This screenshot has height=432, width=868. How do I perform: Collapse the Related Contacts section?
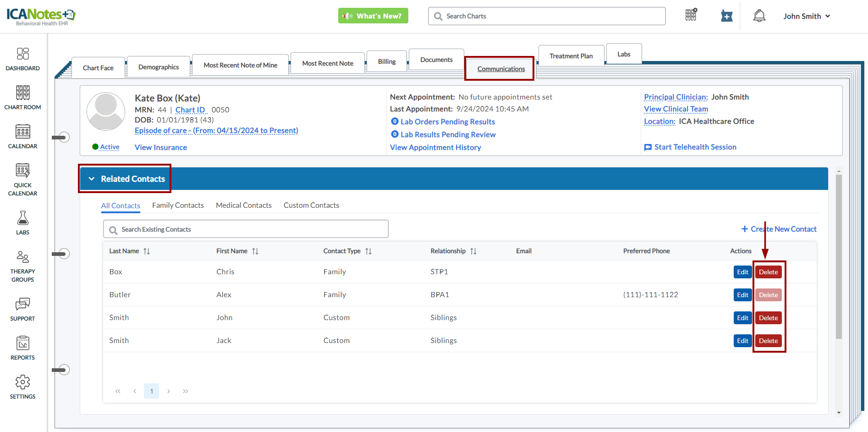pyautogui.click(x=92, y=179)
